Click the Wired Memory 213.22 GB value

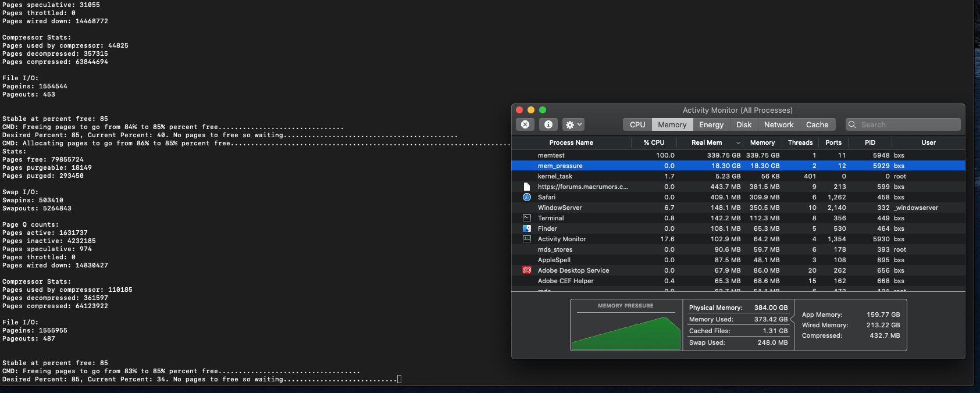tap(883, 325)
